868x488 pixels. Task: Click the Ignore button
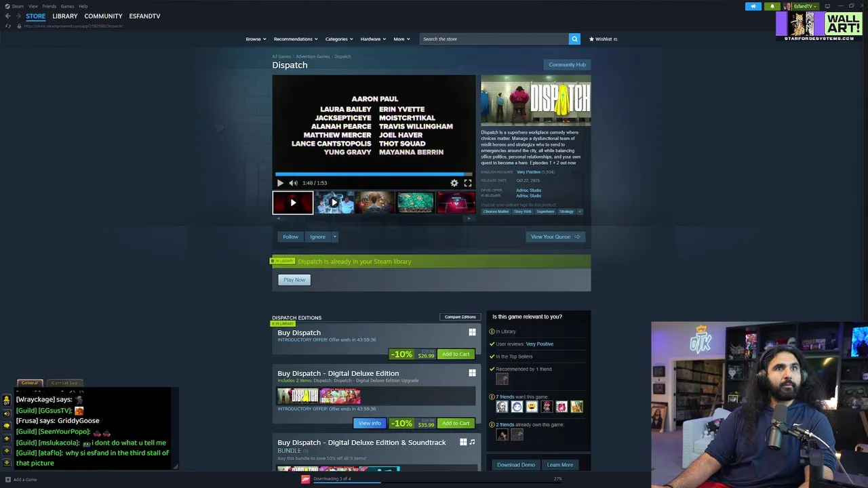(317, 237)
